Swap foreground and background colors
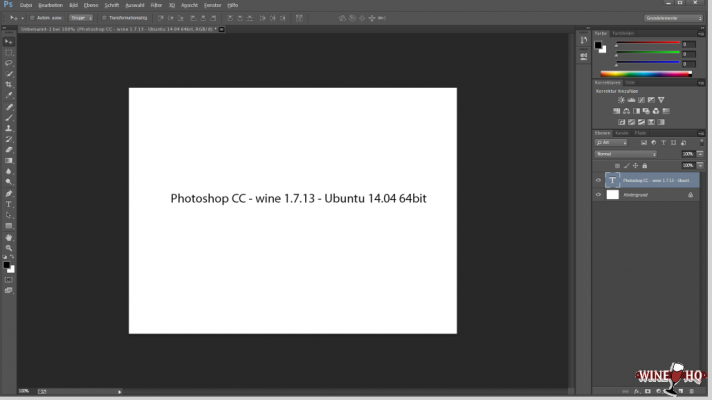 pyautogui.click(x=12, y=257)
